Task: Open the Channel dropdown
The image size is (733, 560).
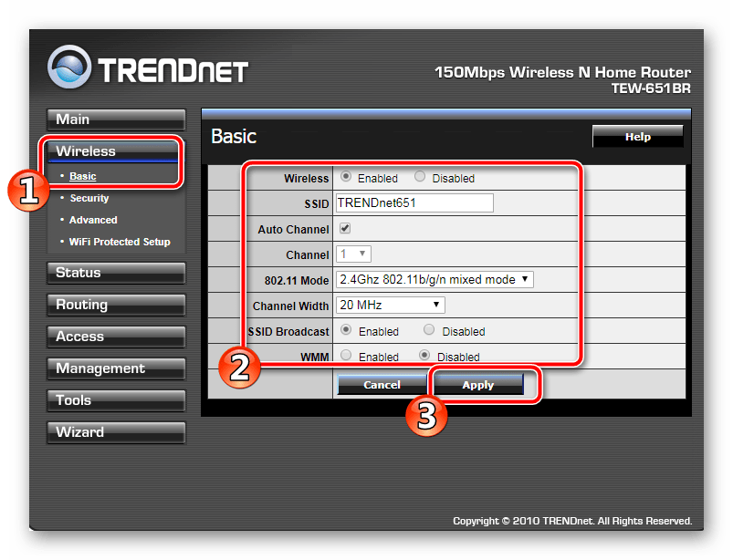Action: coord(353,254)
